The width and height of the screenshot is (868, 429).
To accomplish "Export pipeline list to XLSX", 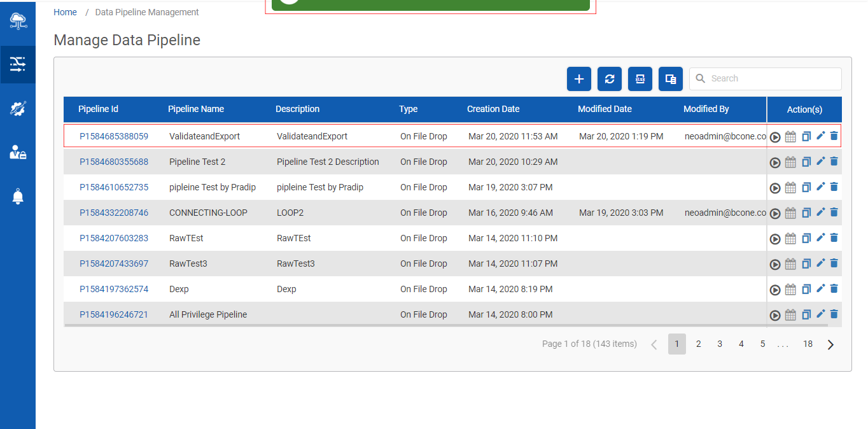I will 640,79.
